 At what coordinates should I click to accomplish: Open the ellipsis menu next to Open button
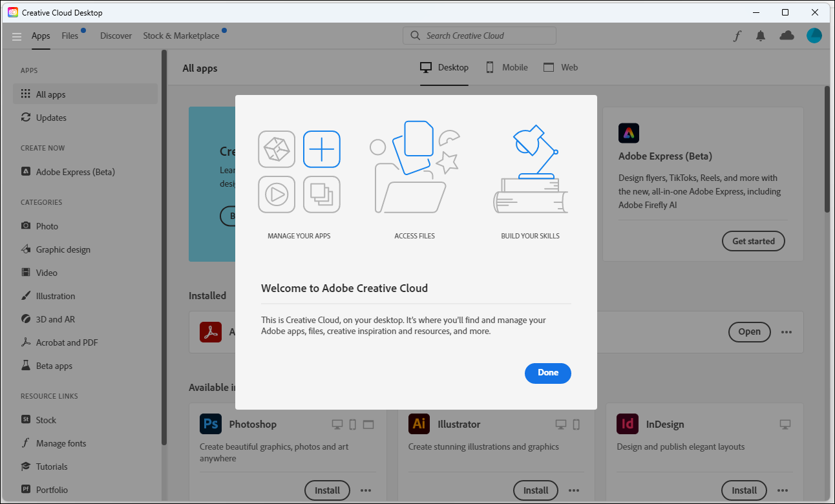(786, 332)
